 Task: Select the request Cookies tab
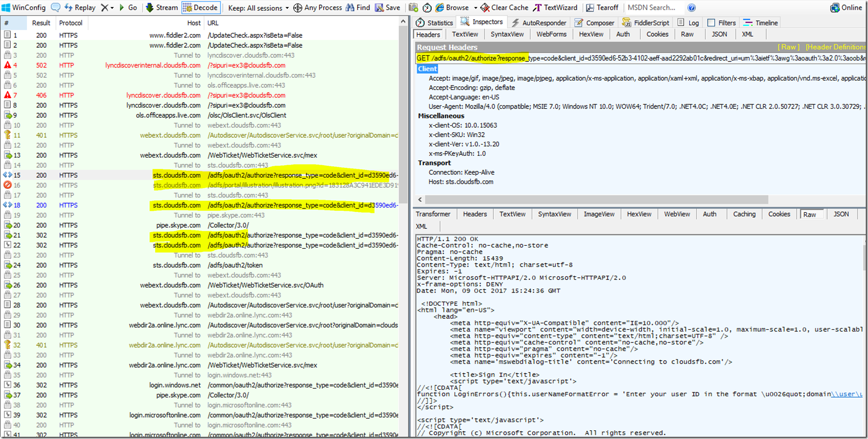tap(657, 34)
